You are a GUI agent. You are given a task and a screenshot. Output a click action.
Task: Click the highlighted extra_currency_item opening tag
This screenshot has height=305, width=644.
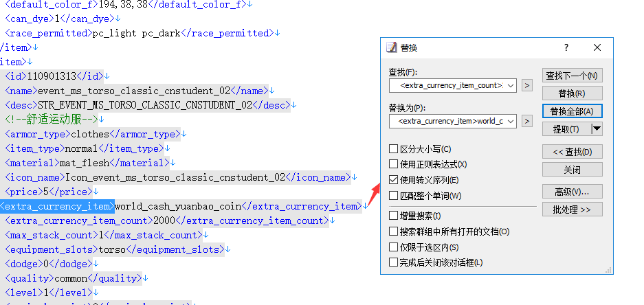[57, 206]
